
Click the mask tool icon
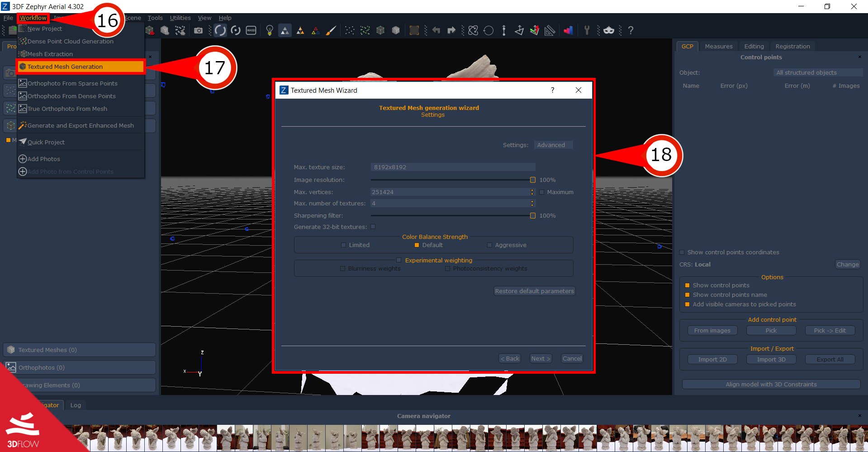(x=609, y=30)
